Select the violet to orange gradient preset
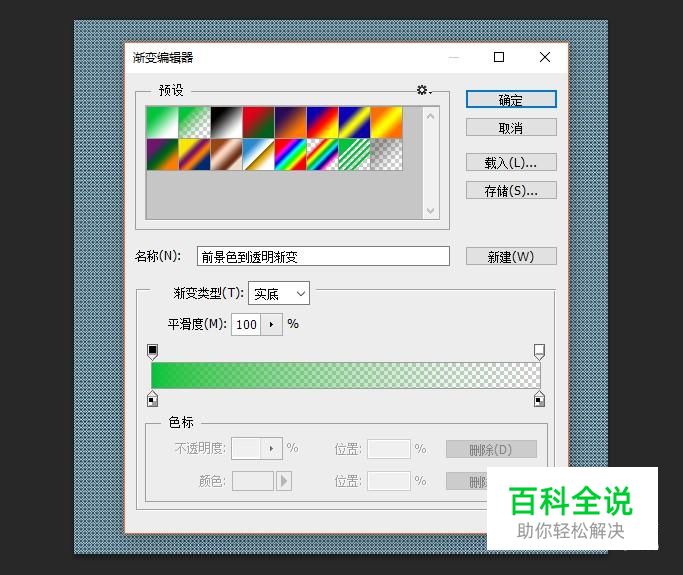The width and height of the screenshot is (683, 575). (x=291, y=122)
